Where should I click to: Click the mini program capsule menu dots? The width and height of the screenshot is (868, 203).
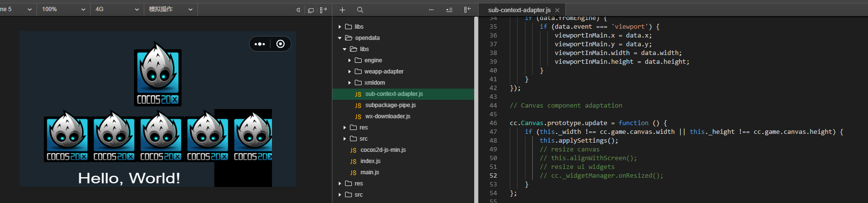pyautogui.click(x=260, y=44)
